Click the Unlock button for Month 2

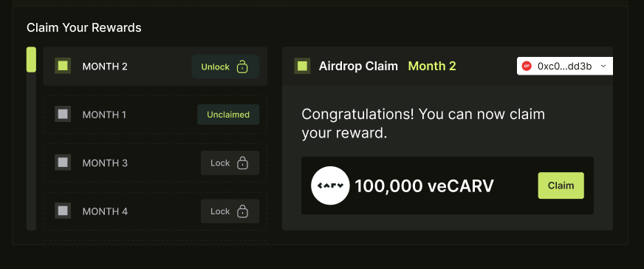point(225,67)
